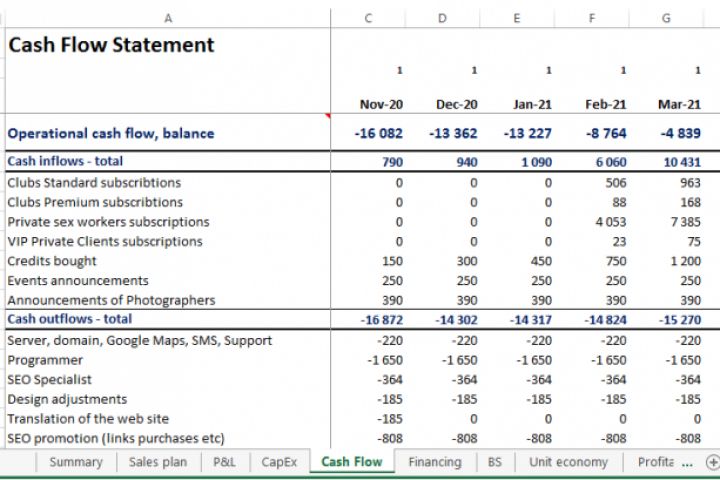Select the 'Events announcements' row label
Image resolution: width=720 pixels, height=480 pixels.
click(78, 281)
